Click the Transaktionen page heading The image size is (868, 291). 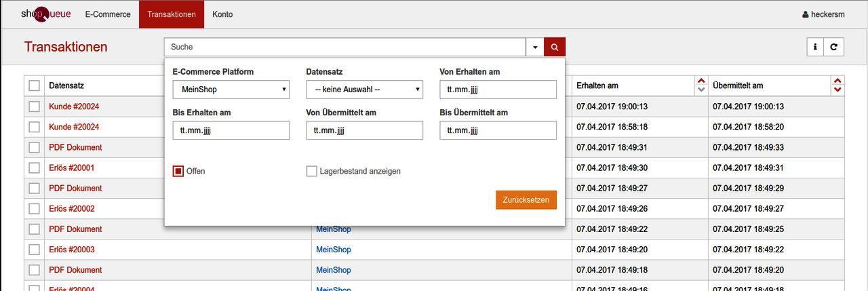tap(66, 47)
